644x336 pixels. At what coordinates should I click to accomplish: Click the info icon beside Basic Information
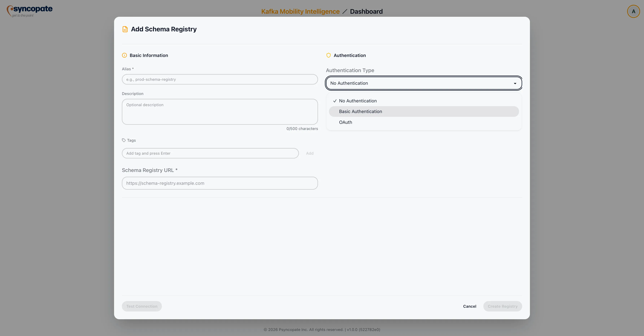(x=124, y=55)
